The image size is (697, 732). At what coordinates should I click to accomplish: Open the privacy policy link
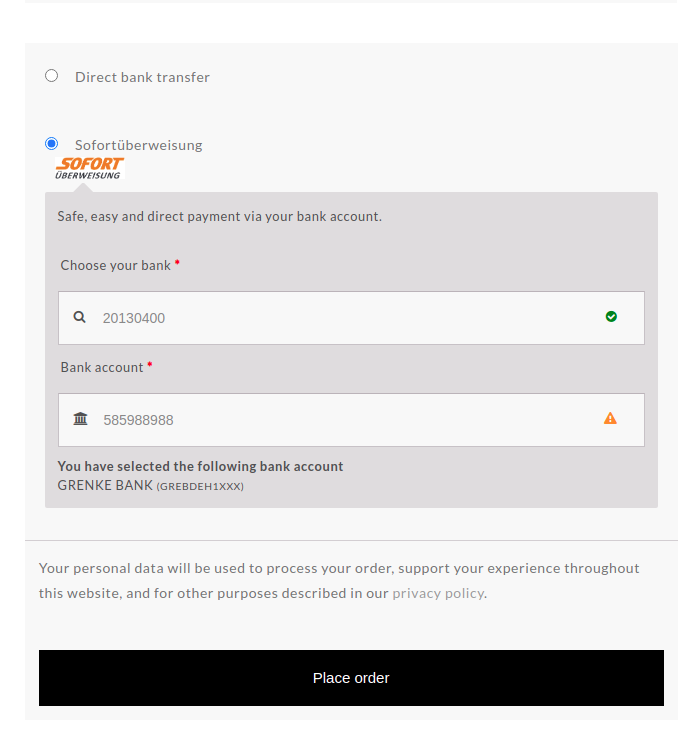(x=438, y=593)
